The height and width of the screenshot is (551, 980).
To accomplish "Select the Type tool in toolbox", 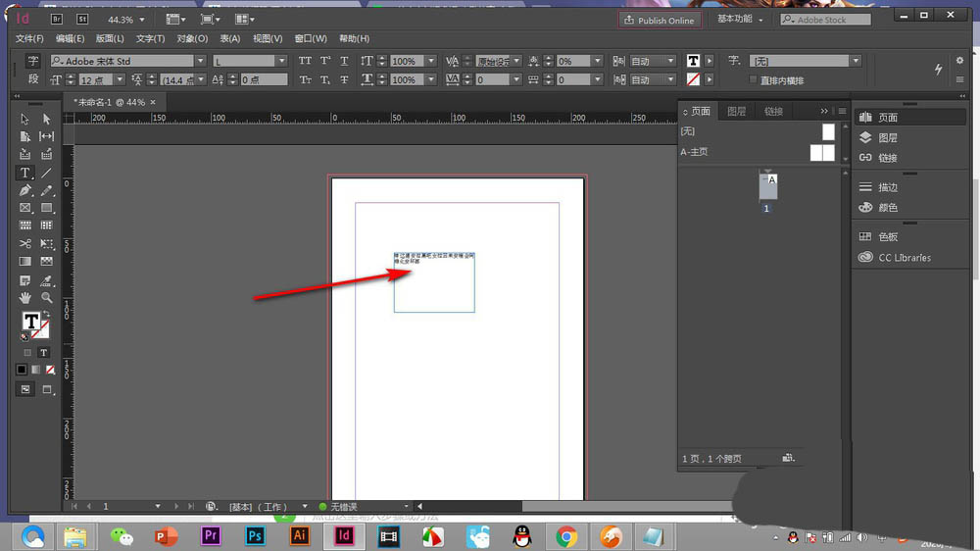I will 25,173.
